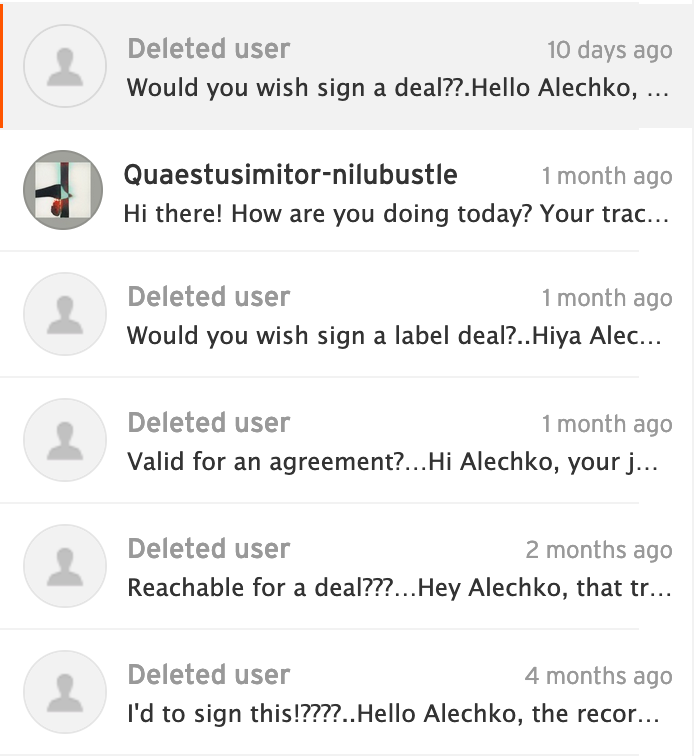Click the "4 months ago" timestamp

(598, 676)
